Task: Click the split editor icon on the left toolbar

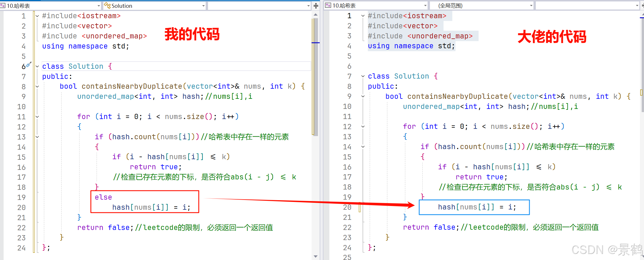Action: pos(316,5)
